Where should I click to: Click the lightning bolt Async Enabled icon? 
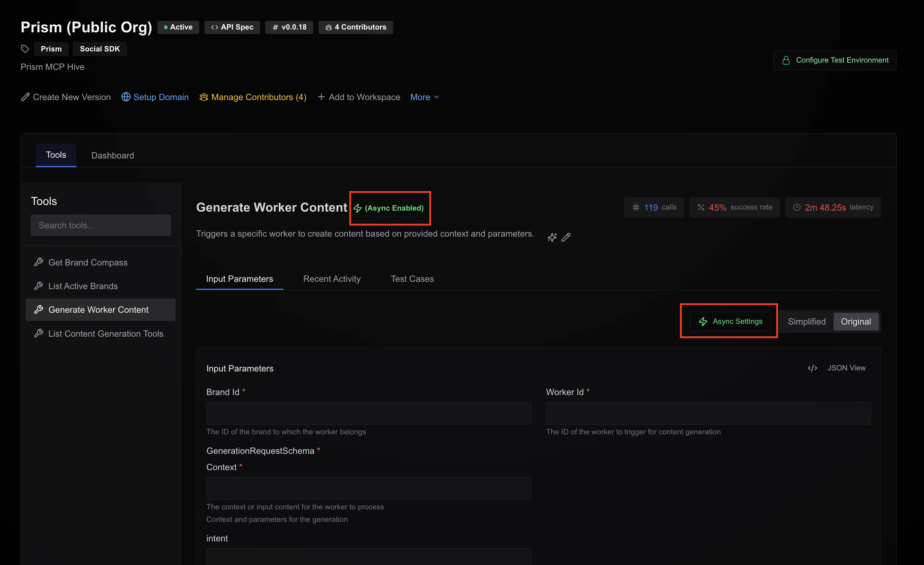point(358,208)
